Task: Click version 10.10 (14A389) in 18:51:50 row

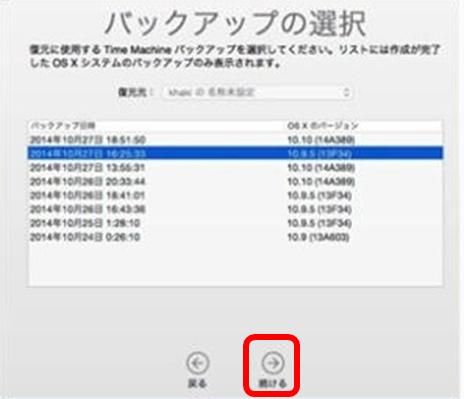Action: click(x=321, y=140)
